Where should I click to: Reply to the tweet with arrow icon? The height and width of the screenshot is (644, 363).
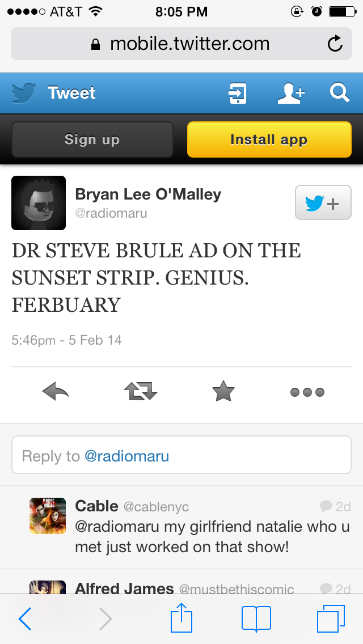pos(56,392)
